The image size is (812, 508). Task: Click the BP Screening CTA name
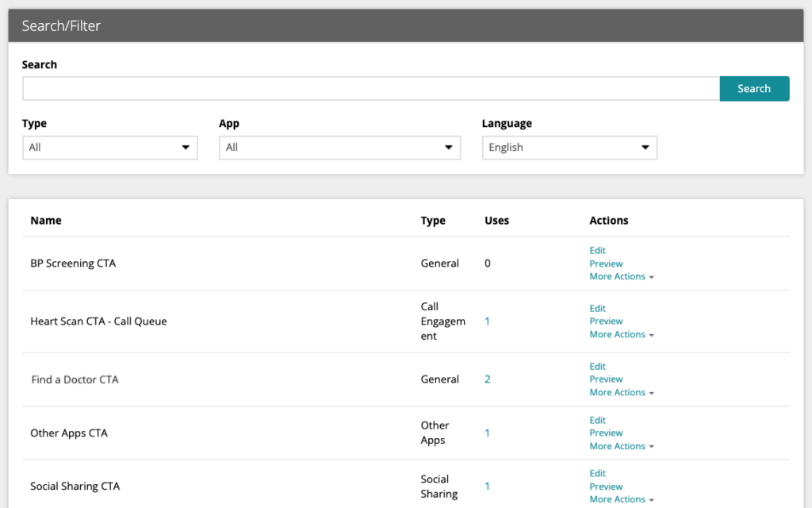pos(73,264)
